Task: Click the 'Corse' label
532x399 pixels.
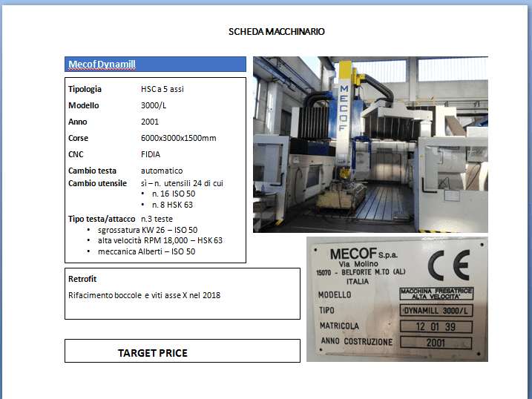Action: (x=78, y=138)
